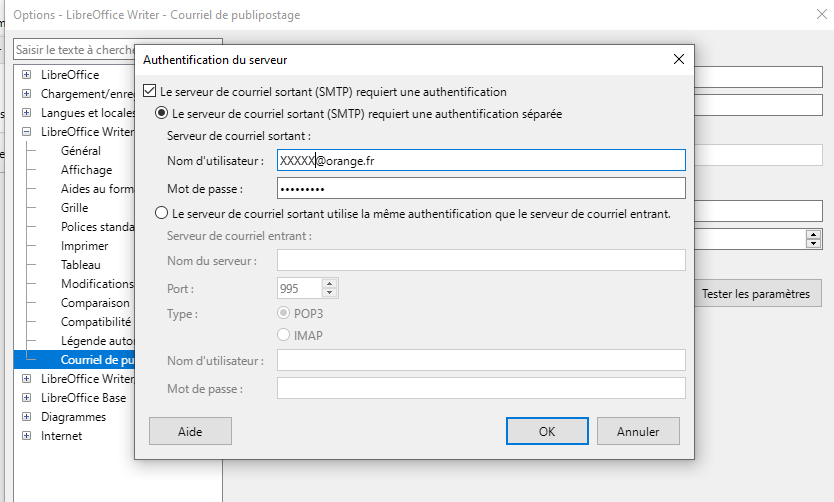Viewport: 834px width, 502px height.
Task: Expand the Diagrammes tree node
Action: [27, 416]
